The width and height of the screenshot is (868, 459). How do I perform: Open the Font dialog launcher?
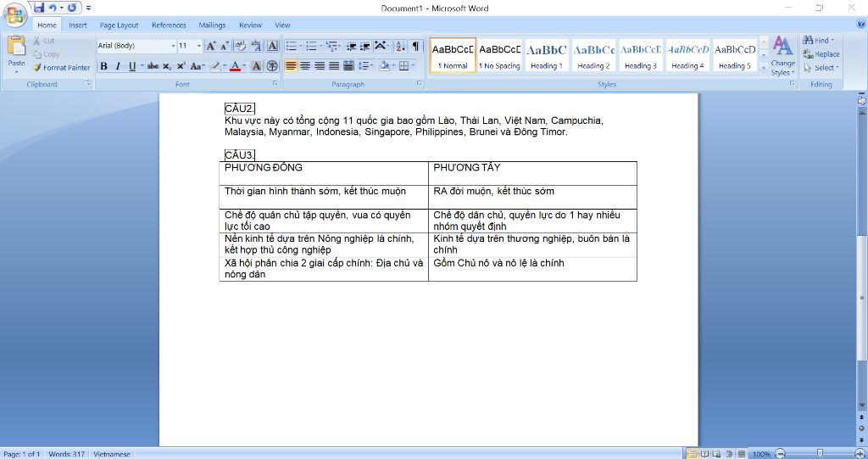coord(275,84)
